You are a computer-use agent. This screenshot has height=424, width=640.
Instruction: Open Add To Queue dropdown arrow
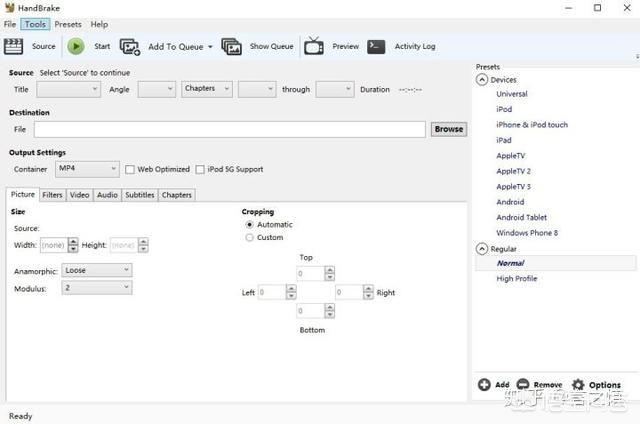pos(210,47)
